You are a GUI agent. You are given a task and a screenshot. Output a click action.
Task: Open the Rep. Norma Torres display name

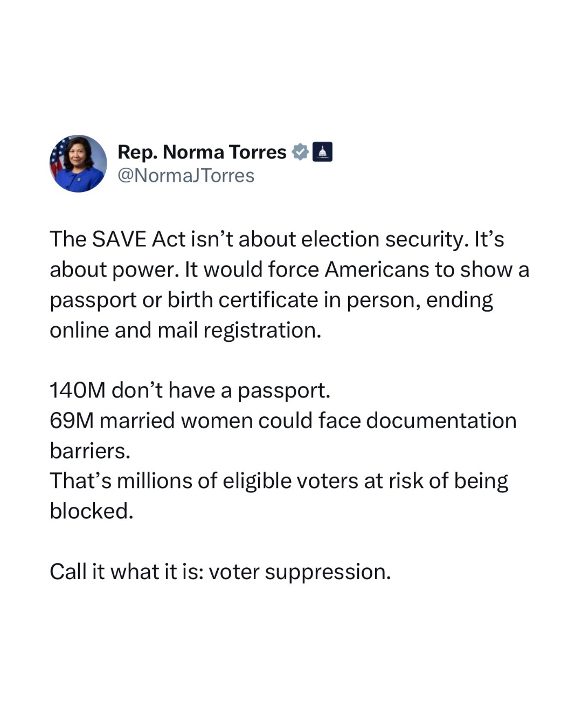pos(202,152)
